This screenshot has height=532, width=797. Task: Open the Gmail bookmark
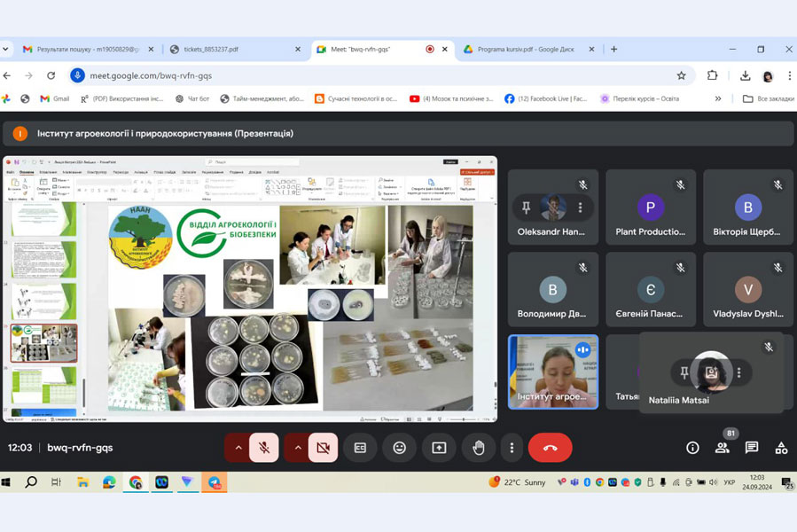click(54, 98)
